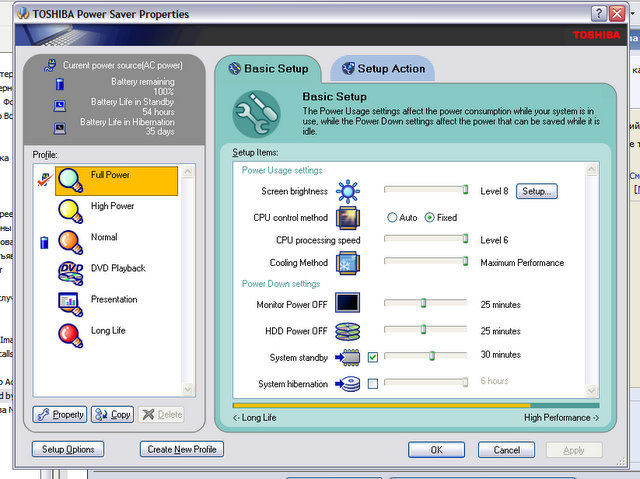The height and width of the screenshot is (479, 640).
Task: Click the '30 minutes' standby value
Action: (500, 355)
